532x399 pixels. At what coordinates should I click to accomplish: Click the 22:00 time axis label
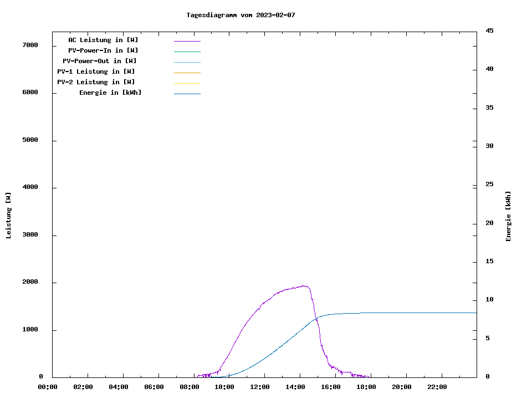click(x=437, y=387)
